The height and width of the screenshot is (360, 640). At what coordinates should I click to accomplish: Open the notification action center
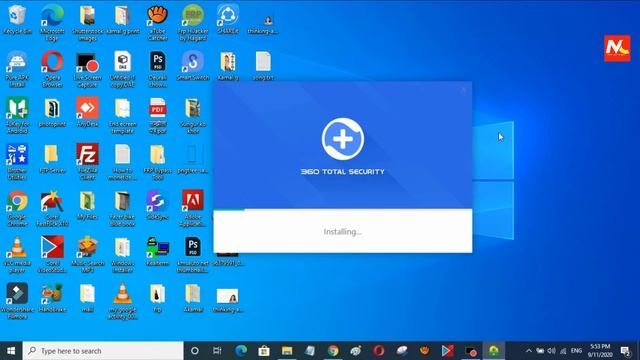pyautogui.click(x=625, y=351)
